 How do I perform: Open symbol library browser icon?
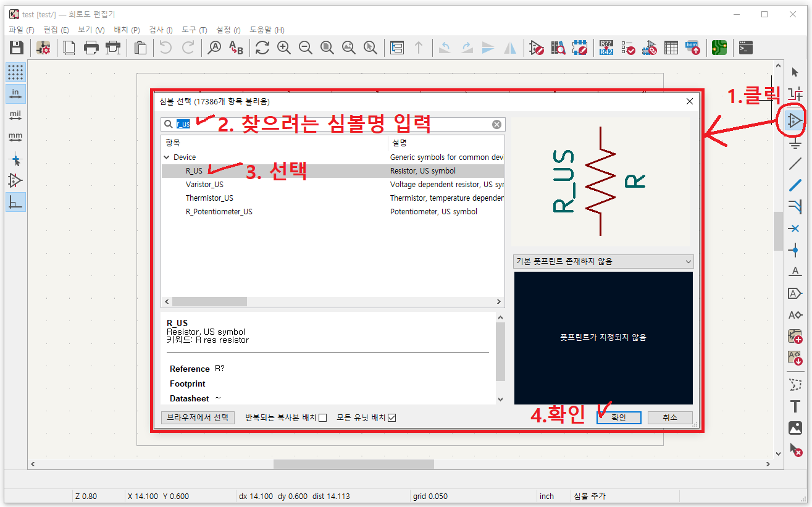pos(558,48)
